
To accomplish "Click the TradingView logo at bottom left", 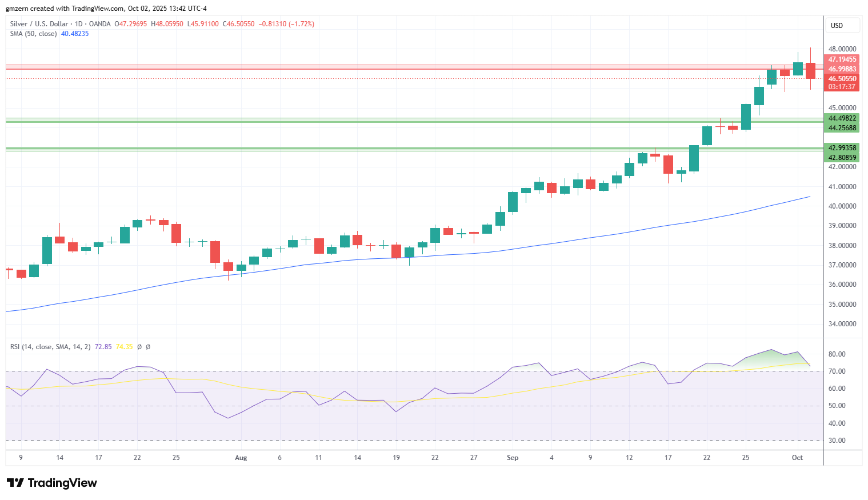I will (x=52, y=483).
